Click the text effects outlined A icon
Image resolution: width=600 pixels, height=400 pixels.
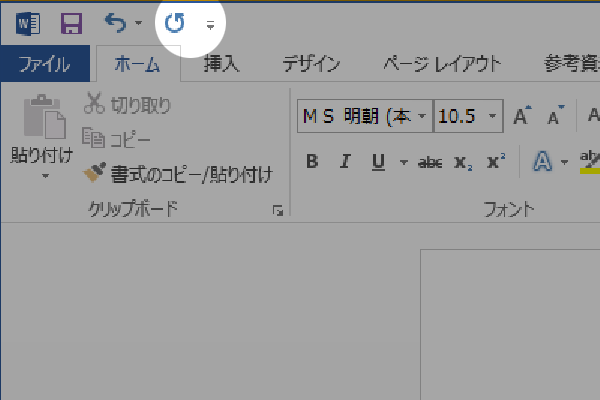pyautogui.click(x=543, y=162)
